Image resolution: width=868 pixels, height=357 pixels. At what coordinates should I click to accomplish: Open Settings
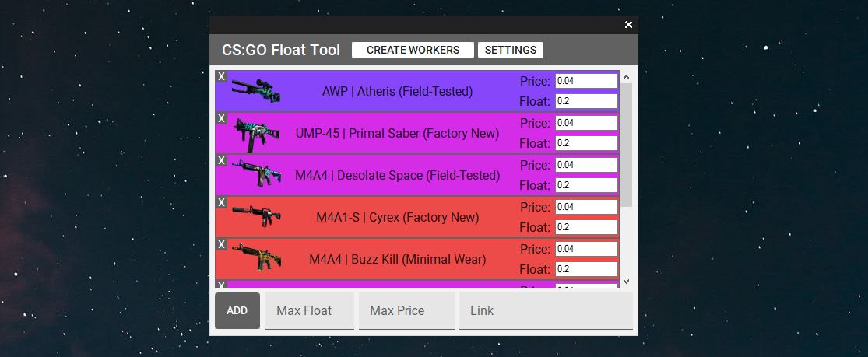point(511,50)
